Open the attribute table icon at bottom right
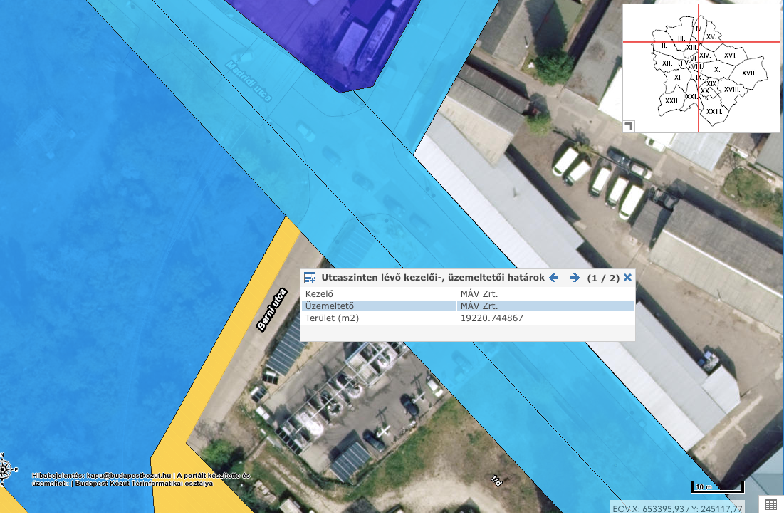 (770, 504)
